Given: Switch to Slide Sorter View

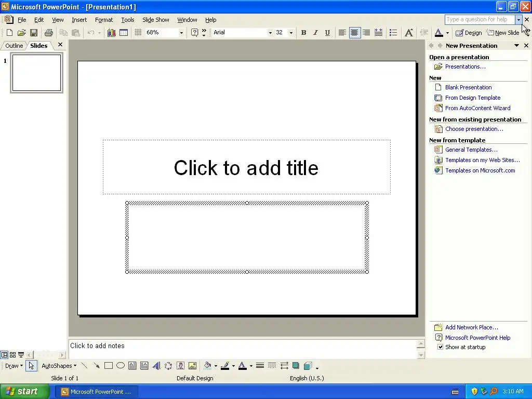Looking at the screenshot, I should point(12,355).
